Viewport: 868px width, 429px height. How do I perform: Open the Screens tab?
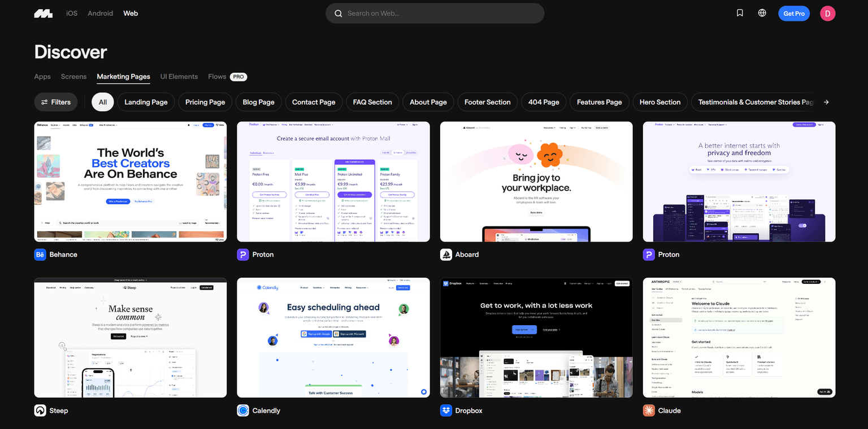coord(73,77)
